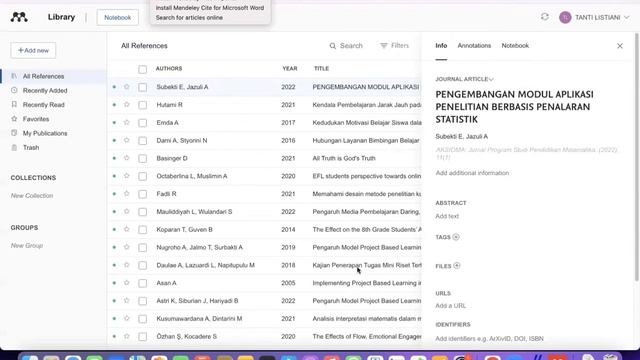Check the Emda A row checkbox
Screen dimensions: 640x360
pos(142,123)
